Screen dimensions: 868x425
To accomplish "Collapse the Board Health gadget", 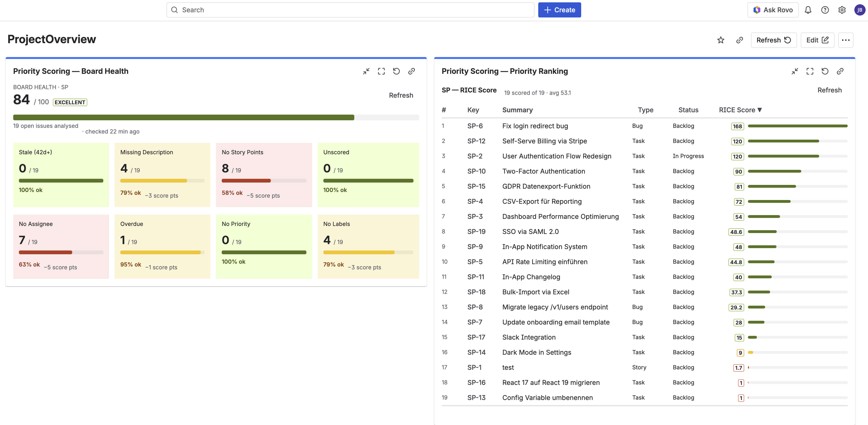I will click(366, 71).
